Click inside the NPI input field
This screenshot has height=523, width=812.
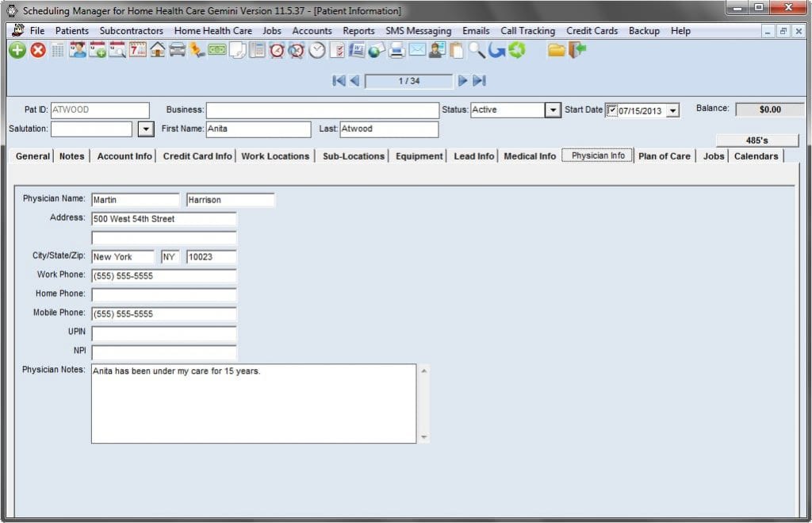[163, 352]
